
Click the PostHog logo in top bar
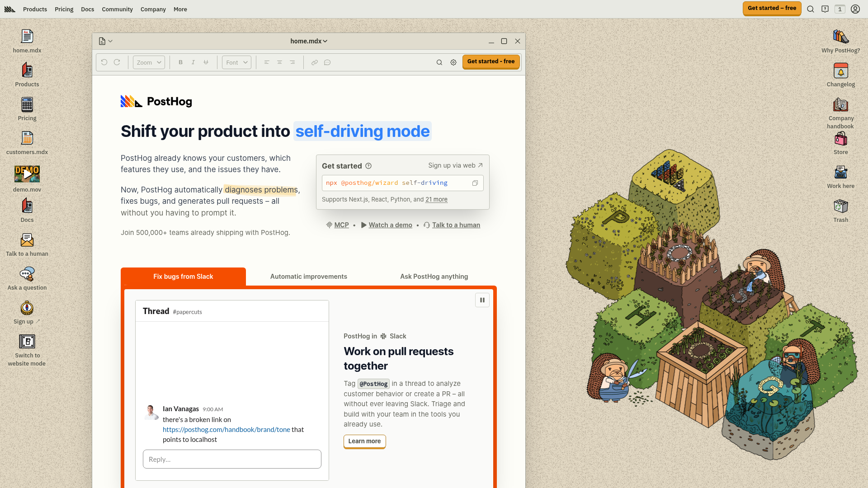pyautogui.click(x=10, y=9)
